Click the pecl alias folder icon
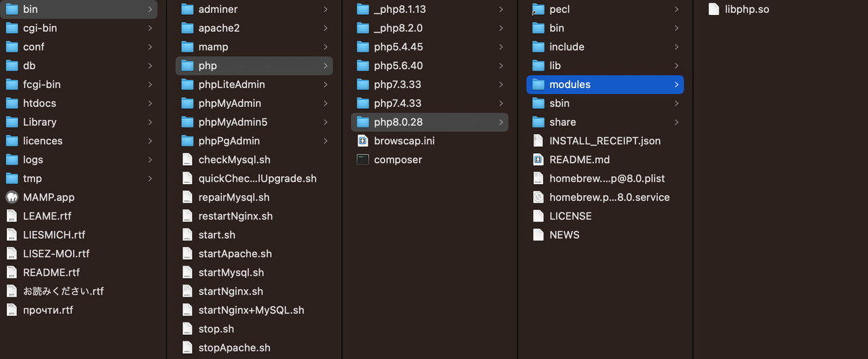The width and height of the screenshot is (868, 359). 538,9
